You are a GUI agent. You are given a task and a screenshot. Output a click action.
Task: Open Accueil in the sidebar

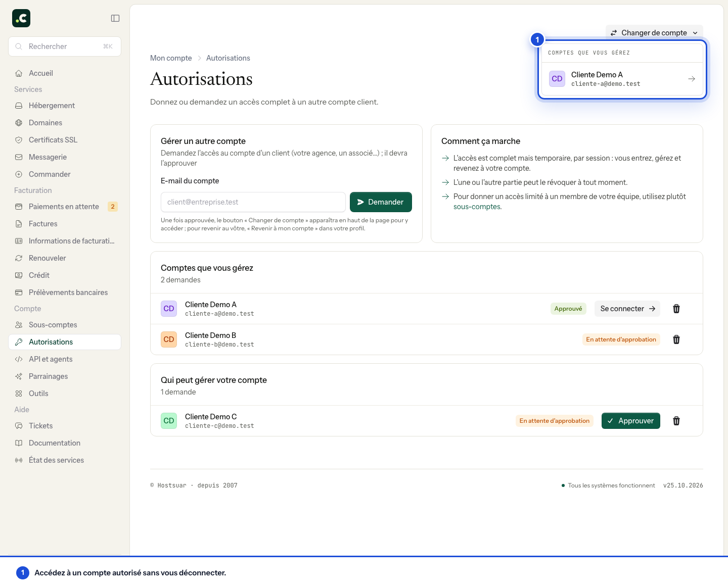(x=65, y=73)
